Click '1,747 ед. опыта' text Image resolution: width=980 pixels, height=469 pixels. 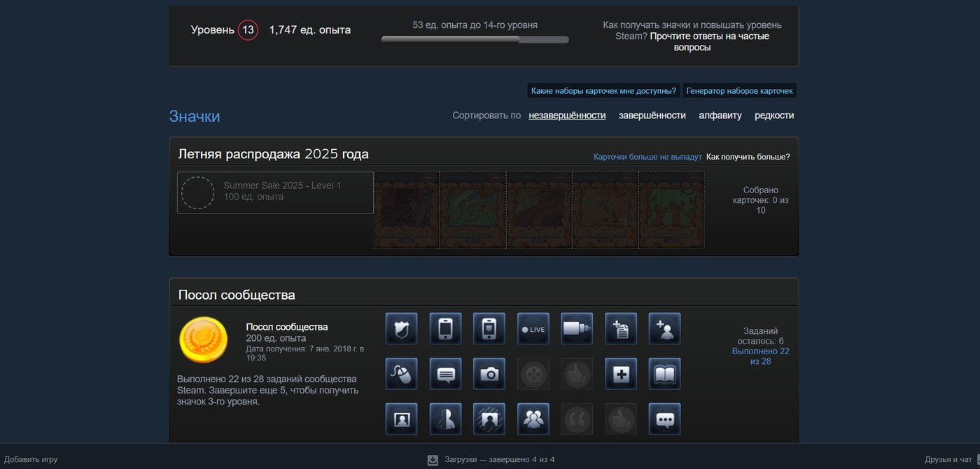point(310,30)
